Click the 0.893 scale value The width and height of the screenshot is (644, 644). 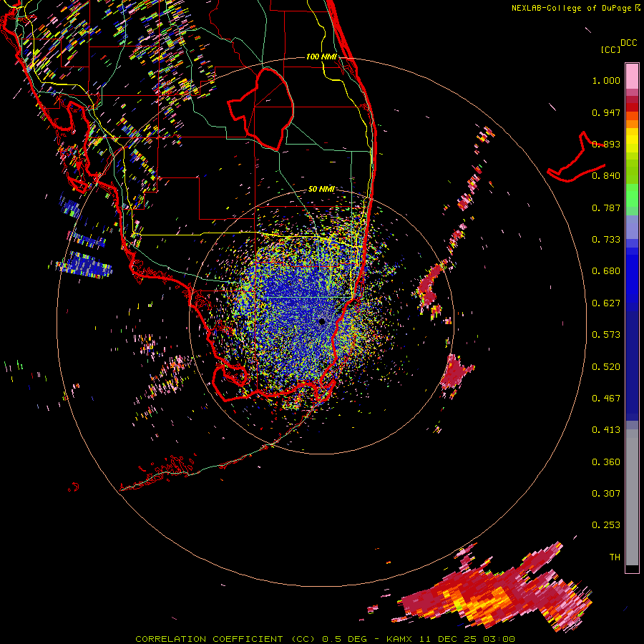pos(606,144)
